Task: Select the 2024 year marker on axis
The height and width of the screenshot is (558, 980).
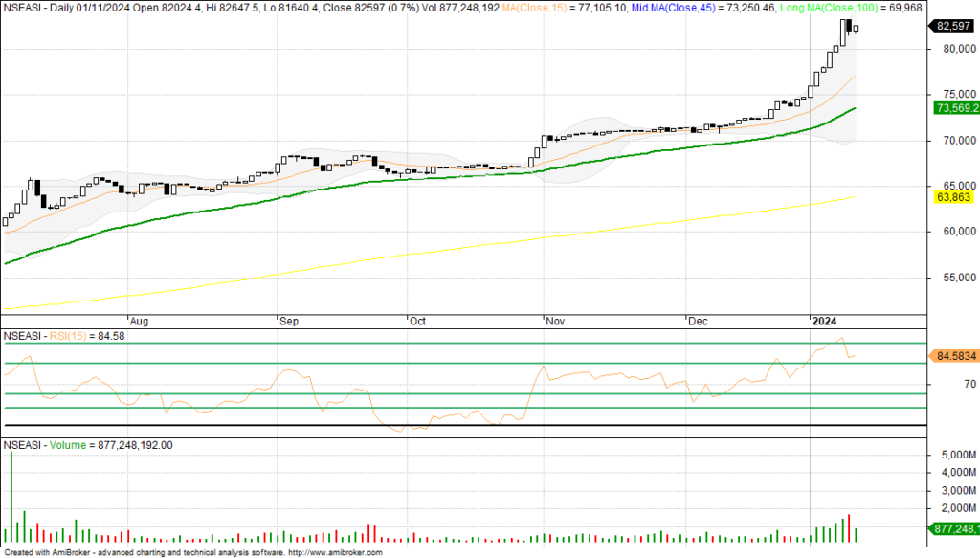Action: coord(824,322)
